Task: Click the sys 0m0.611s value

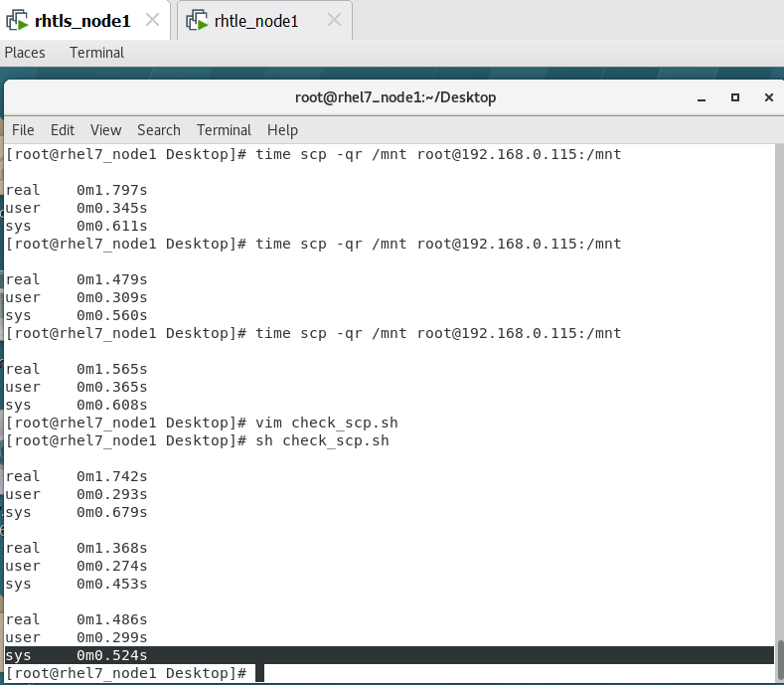Action: 112,226
